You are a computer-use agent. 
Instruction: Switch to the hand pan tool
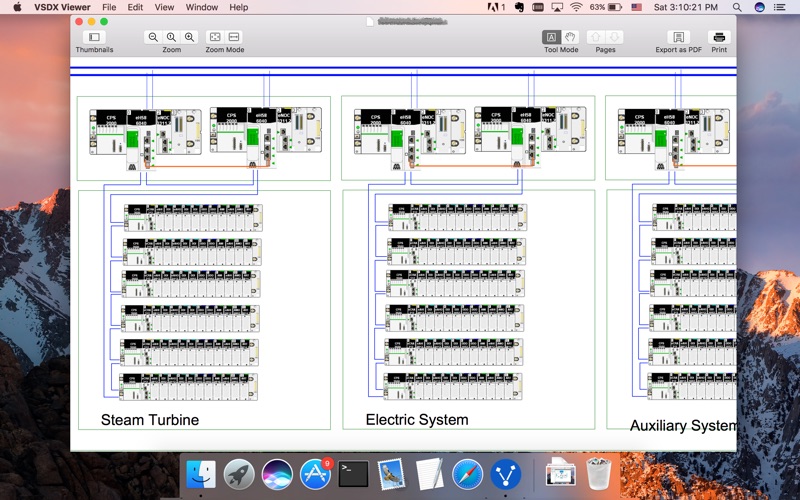coord(570,37)
